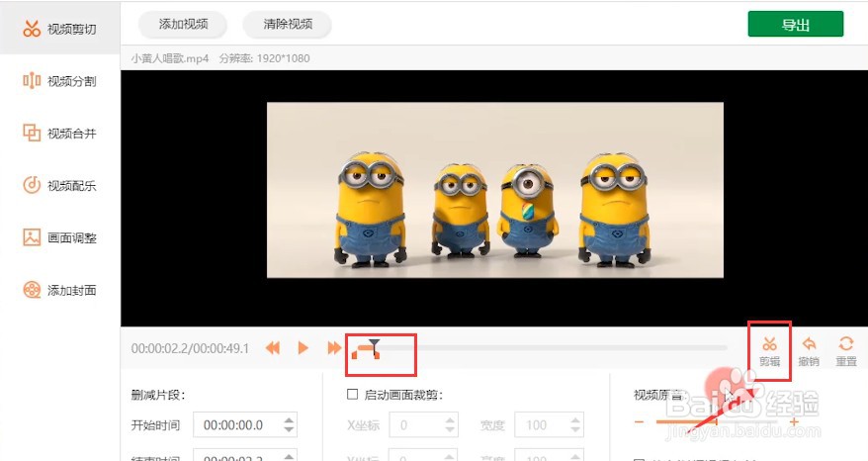Click the minions video preview
Screen dimensions: 868x461
(x=495, y=190)
